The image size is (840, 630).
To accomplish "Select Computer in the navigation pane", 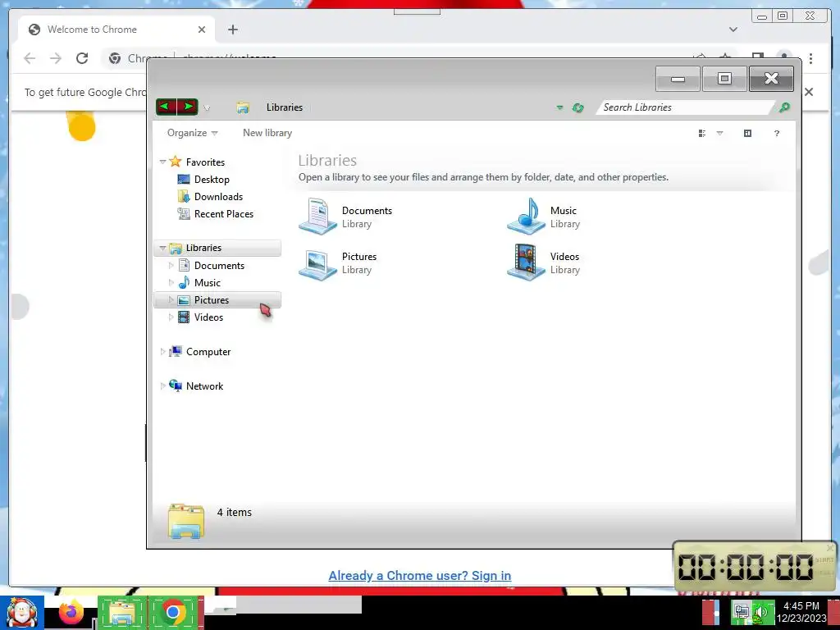I will (x=208, y=351).
